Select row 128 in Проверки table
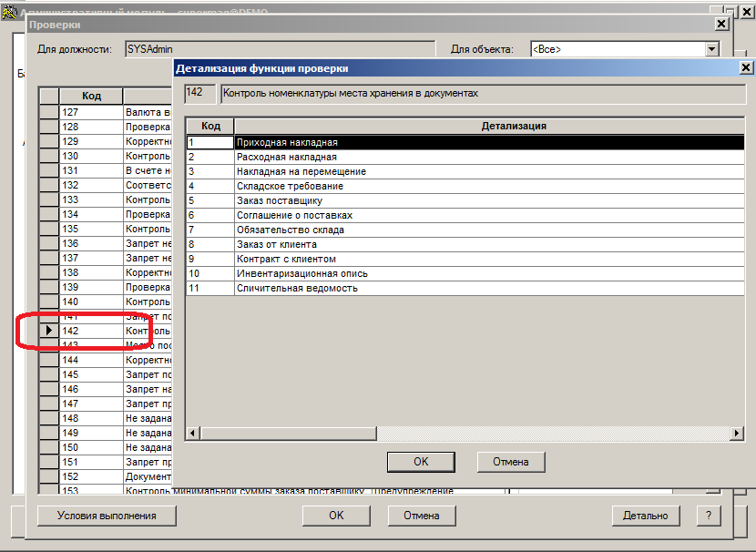Screen dimensions: 756x552 (x=105, y=127)
